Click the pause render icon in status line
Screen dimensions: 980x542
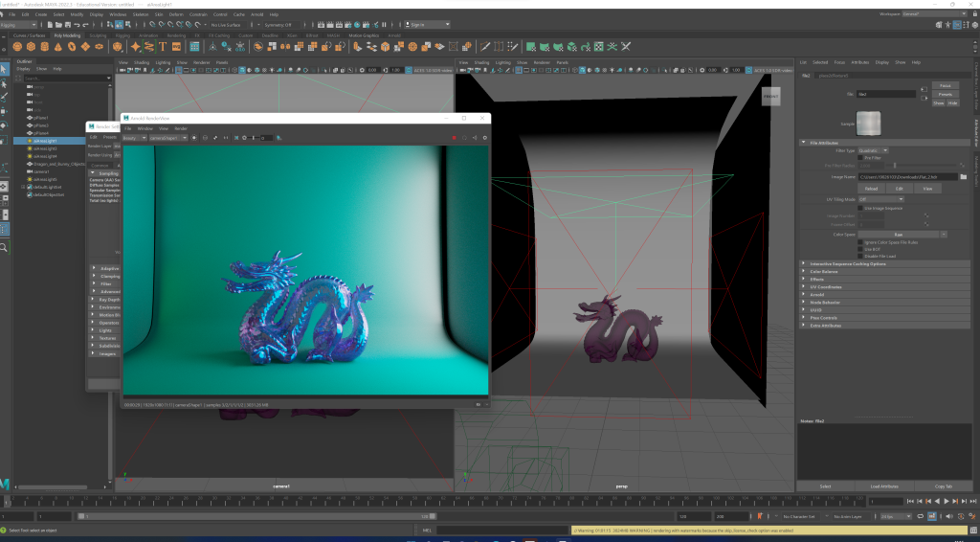click(384, 25)
